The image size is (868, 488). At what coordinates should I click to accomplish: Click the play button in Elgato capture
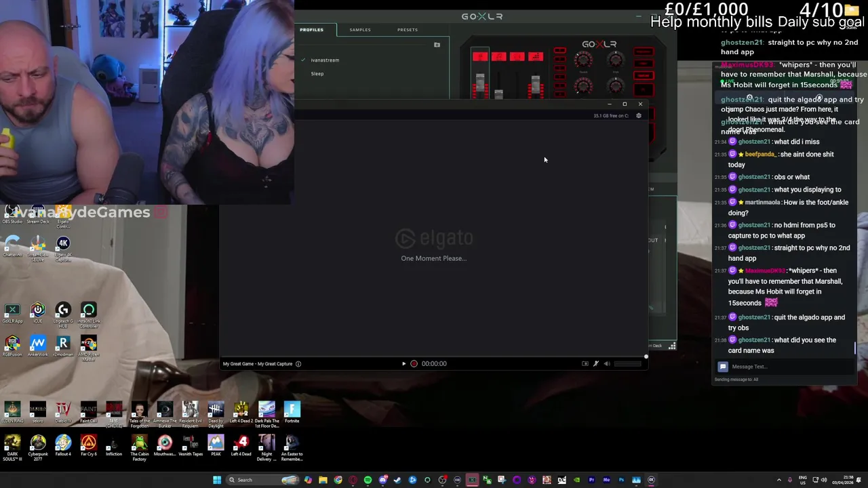[403, 364]
